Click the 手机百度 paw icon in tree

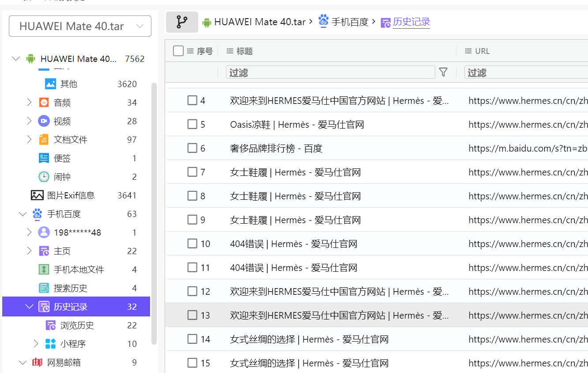coord(38,214)
